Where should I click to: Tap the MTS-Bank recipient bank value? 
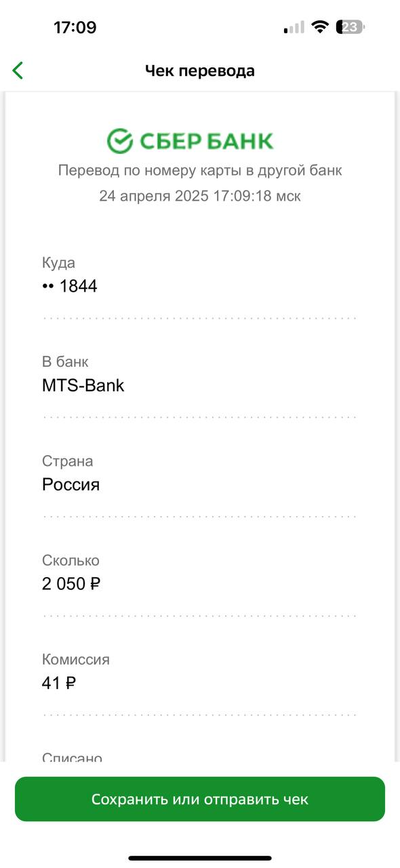83,386
